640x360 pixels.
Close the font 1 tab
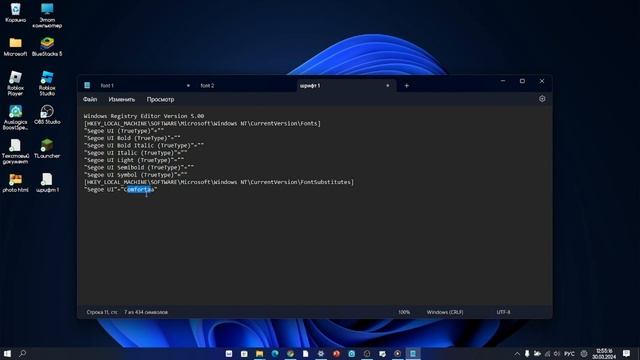click(x=188, y=86)
